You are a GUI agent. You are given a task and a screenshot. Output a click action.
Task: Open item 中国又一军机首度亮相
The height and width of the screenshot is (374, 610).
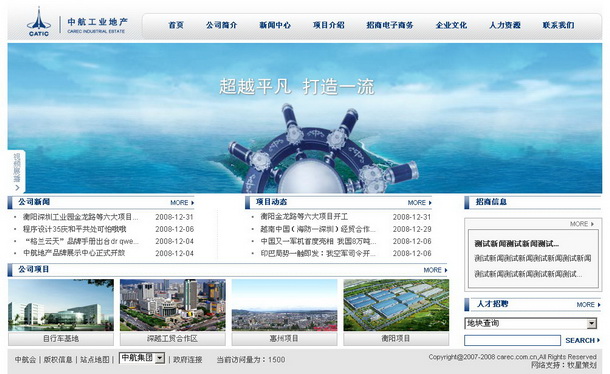pyautogui.click(x=318, y=241)
